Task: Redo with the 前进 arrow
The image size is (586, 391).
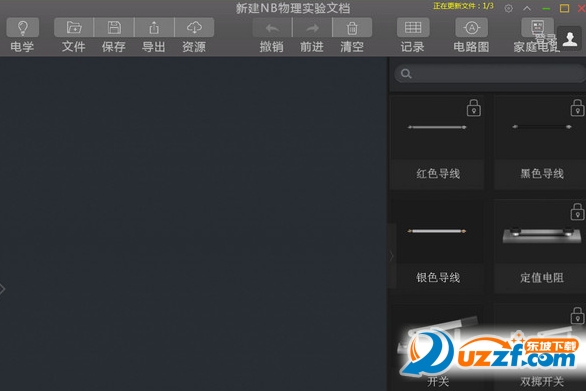Action: point(312,28)
